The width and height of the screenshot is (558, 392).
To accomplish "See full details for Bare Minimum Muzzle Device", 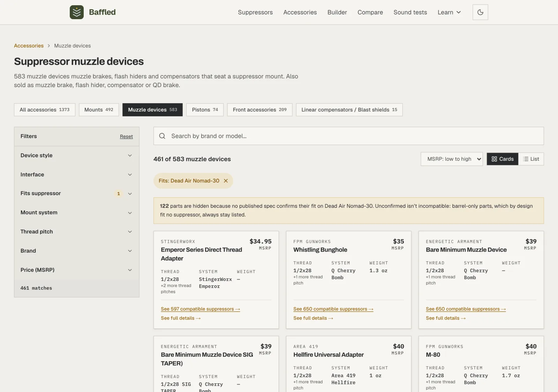I will pos(446,318).
